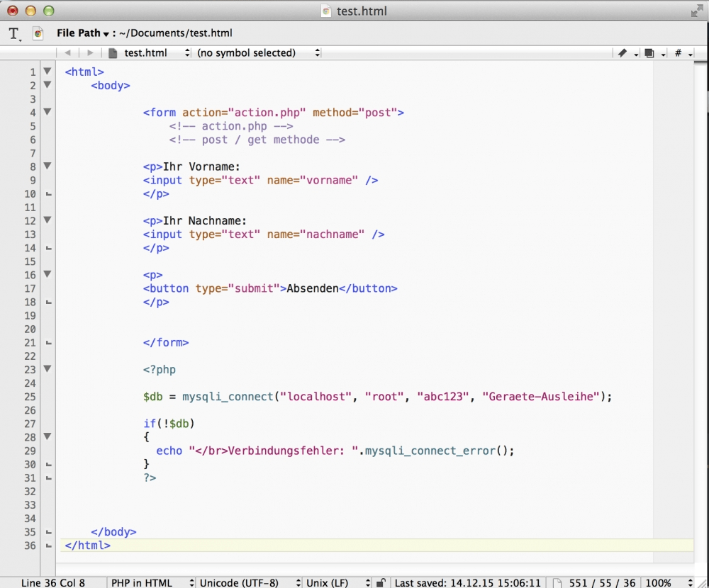Click the closing </html> tag
Image resolution: width=709 pixels, height=588 pixels.
click(x=88, y=545)
